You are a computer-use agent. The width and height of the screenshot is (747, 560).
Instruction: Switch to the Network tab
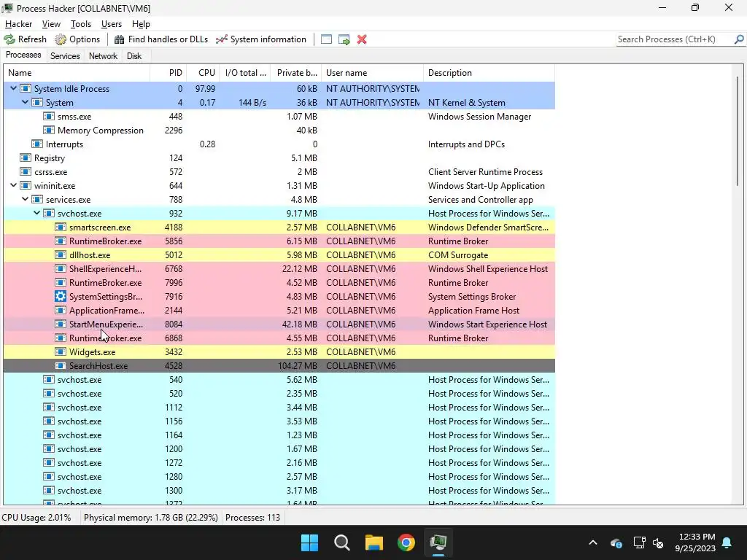(x=103, y=55)
